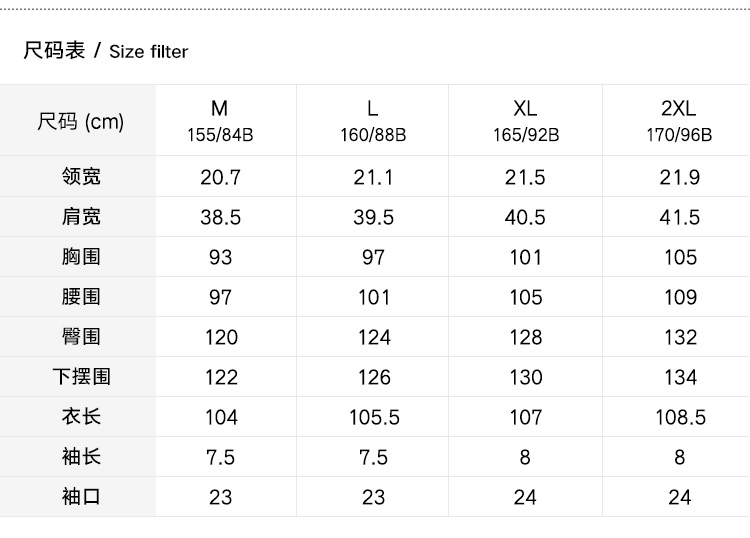Click the 108.5 衣长 value for 2XL

680,417
